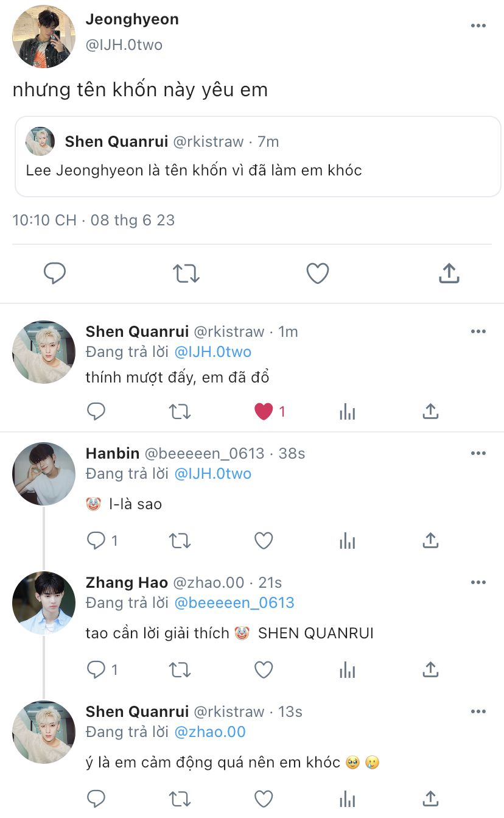Open the @zhao.00 mention link
Viewport: 504px width, 818px height.
(x=210, y=732)
